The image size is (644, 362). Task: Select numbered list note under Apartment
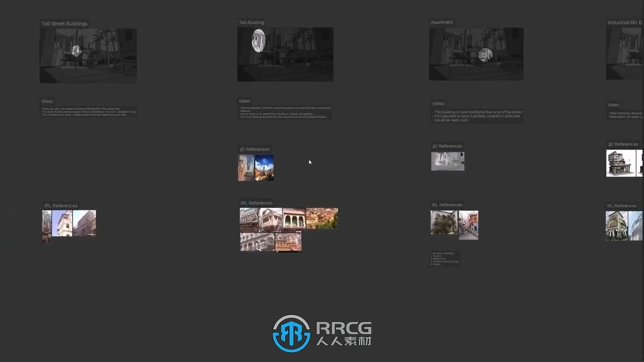coord(445,258)
